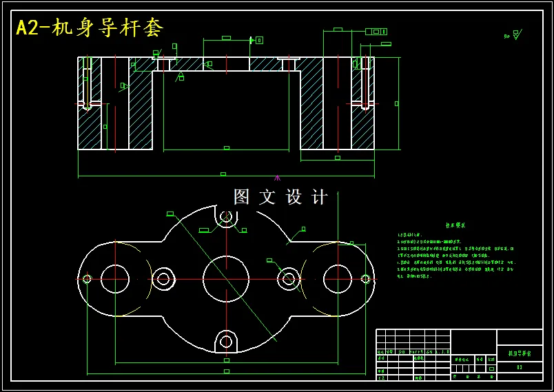
Task: Select the right guide bore circle in plan view
Action: 338,279
